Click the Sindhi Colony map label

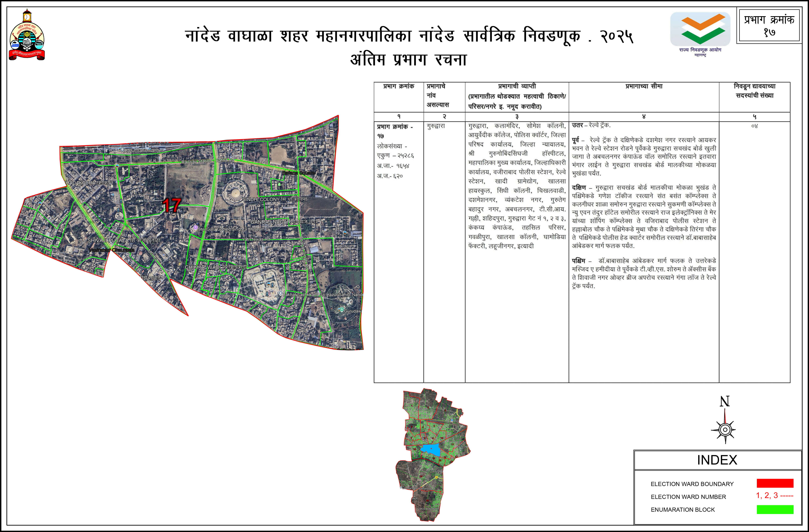274,199
